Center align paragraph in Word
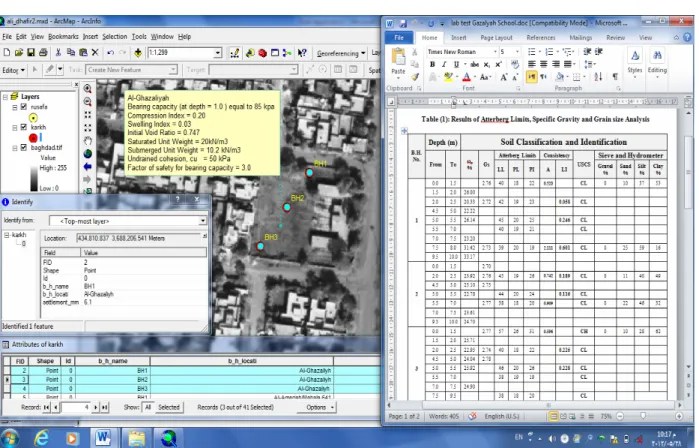 click(x=544, y=64)
